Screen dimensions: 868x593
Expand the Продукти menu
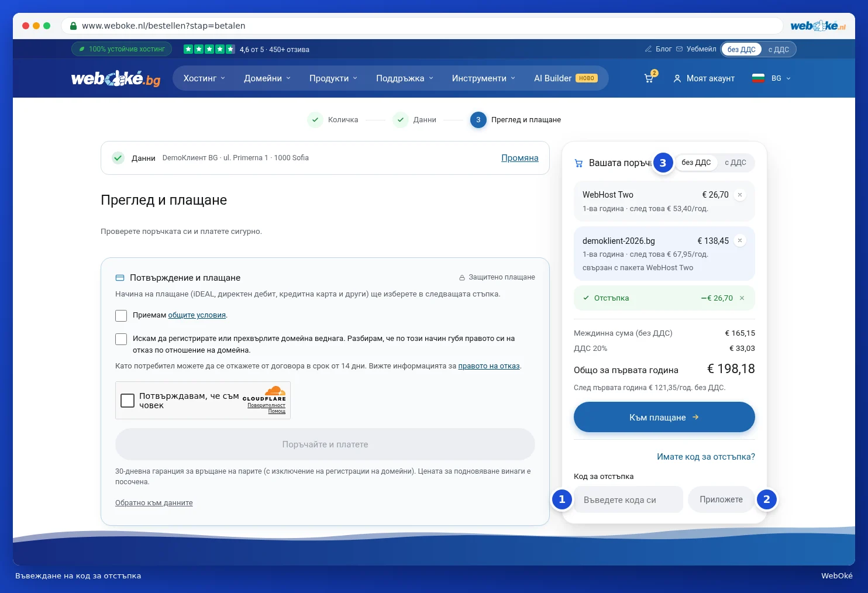tap(333, 78)
